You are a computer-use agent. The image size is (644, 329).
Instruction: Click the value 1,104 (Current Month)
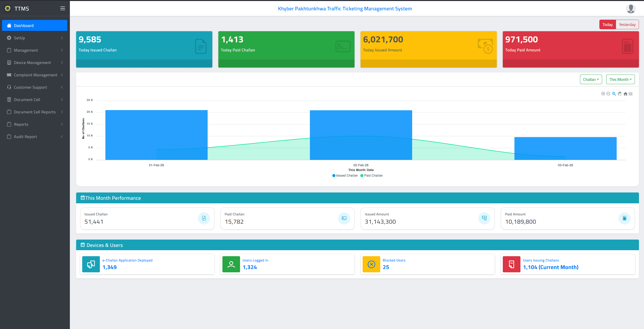(x=551, y=267)
